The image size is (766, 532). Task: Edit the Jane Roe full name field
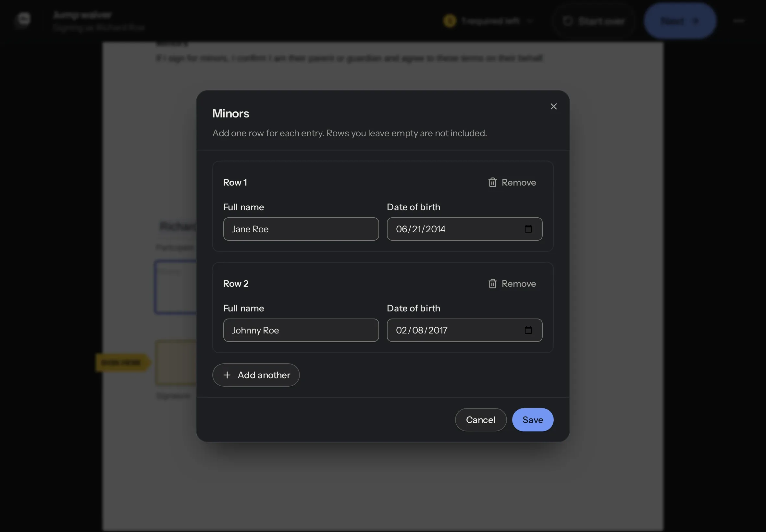[301, 229]
